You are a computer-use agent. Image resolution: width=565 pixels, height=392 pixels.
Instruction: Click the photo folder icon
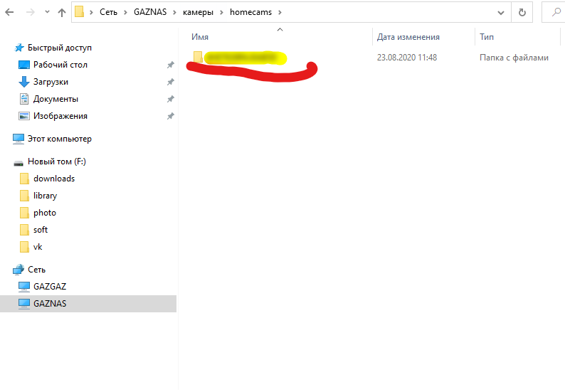coord(24,213)
